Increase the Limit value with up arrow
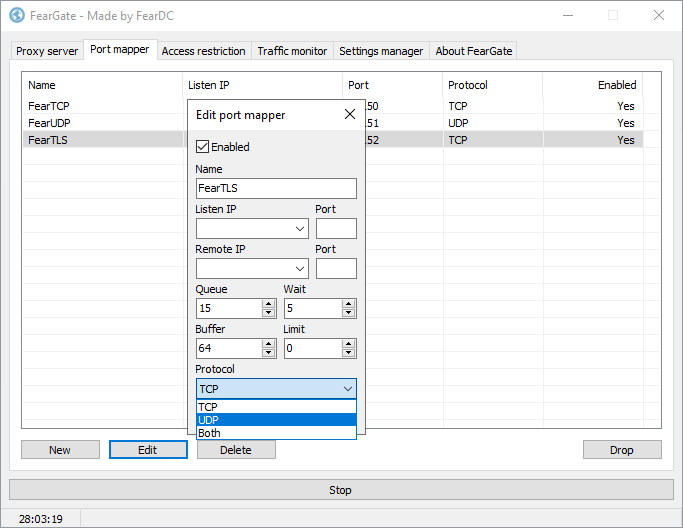This screenshot has width=683, height=528. tap(348, 344)
